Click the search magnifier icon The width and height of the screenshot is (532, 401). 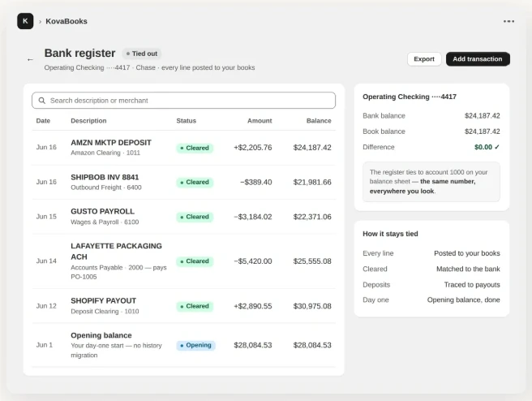tap(41, 101)
